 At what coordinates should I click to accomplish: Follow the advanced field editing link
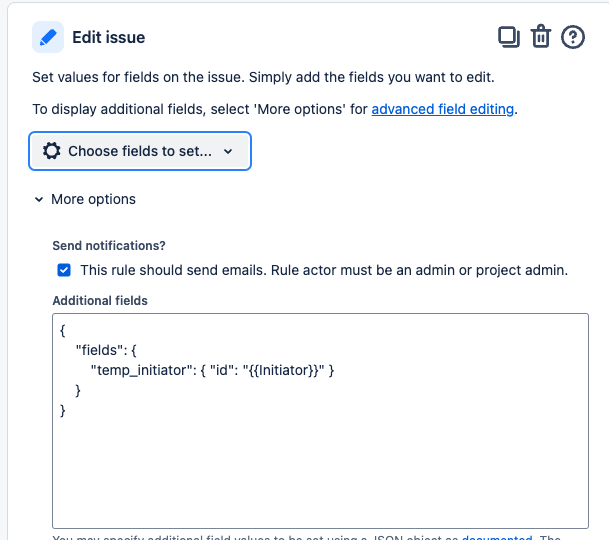click(442, 109)
